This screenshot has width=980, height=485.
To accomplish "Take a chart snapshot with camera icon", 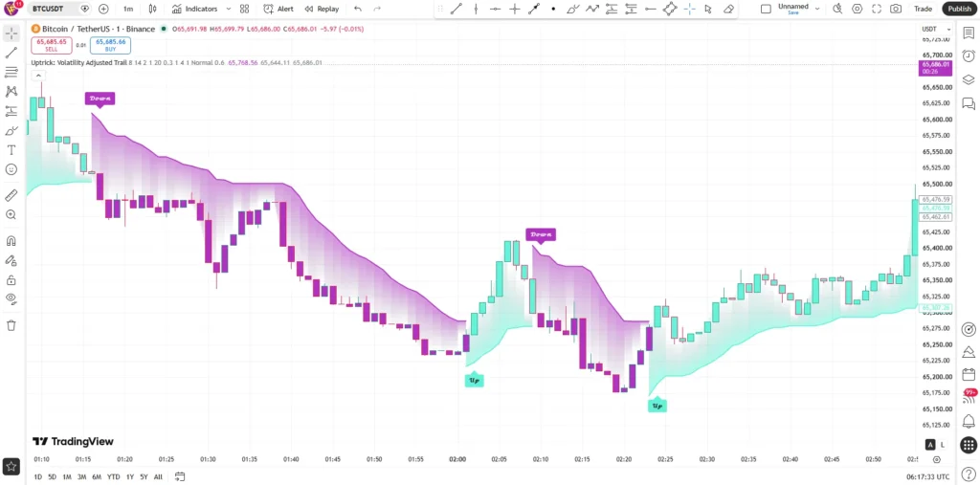I will 896,9.
